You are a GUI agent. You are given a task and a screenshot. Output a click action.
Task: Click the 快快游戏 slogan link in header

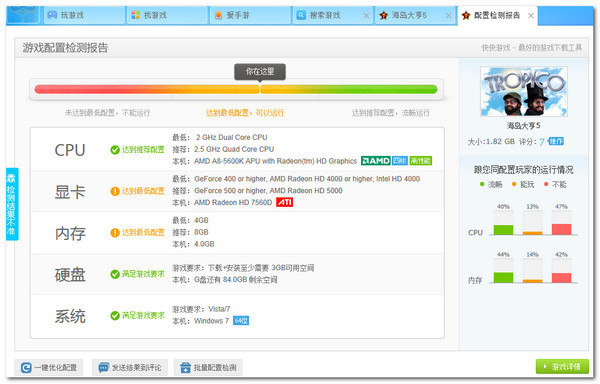point(532,48)
